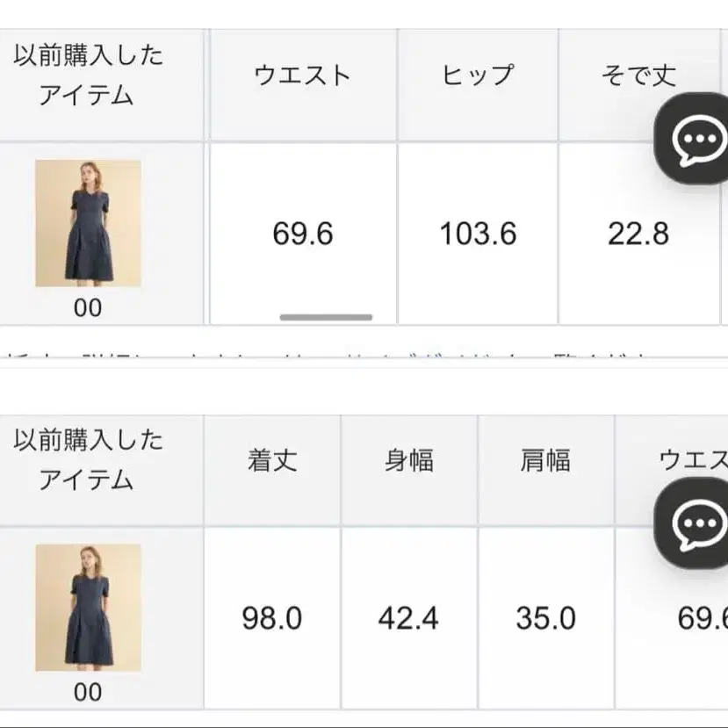The image size is (728, 728).
Task: Select the 肩幅 column header
Action: [544, 460]
